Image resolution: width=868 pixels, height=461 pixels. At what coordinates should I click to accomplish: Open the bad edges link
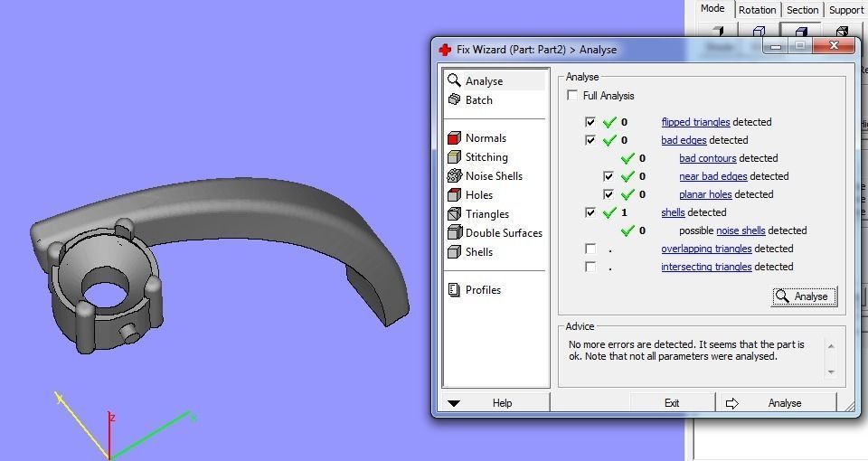click(x=684, y=140)
